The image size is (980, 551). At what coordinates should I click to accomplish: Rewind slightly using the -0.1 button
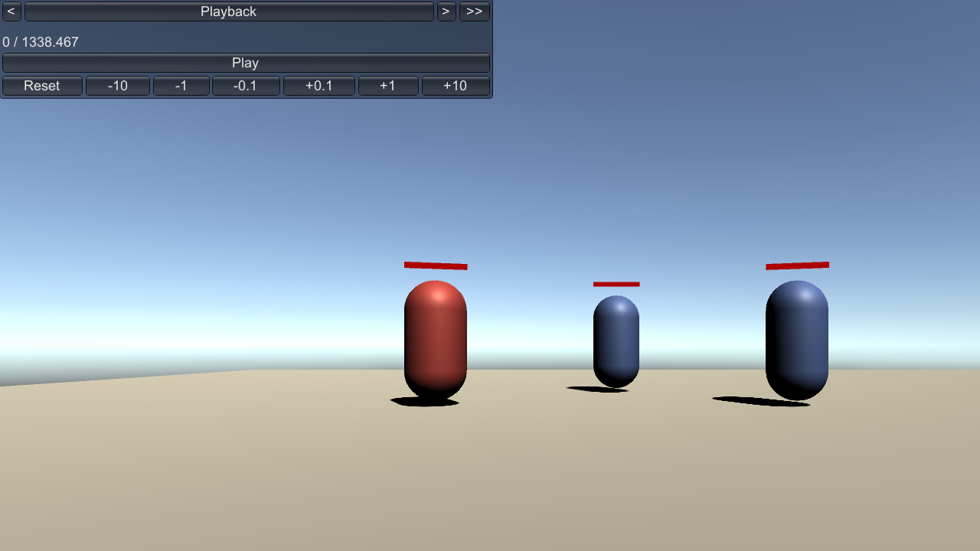(x=245, y=86)
